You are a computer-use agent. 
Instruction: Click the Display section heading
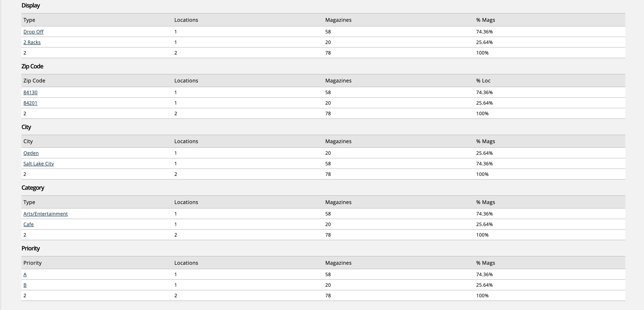pyautogui.click(x=30, y=5)
